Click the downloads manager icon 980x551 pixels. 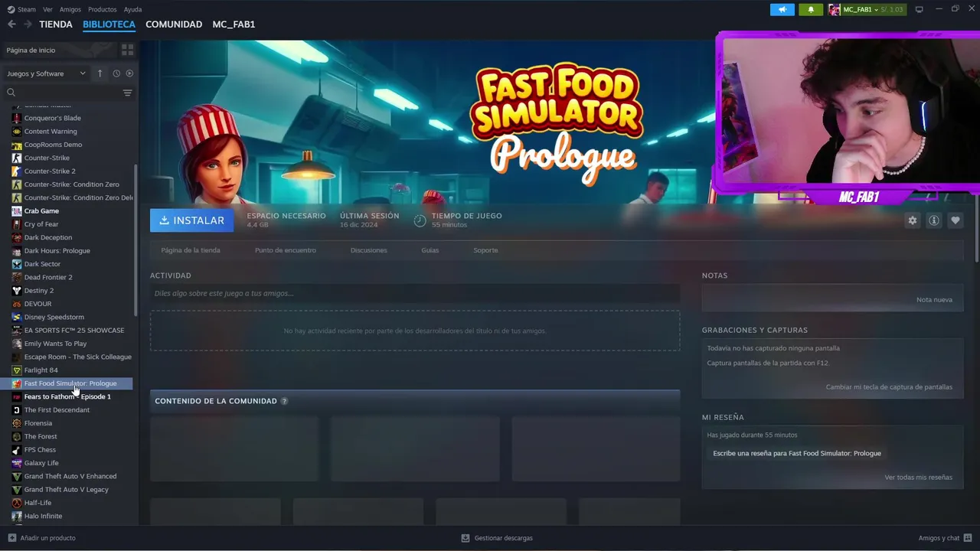(465, 538)
